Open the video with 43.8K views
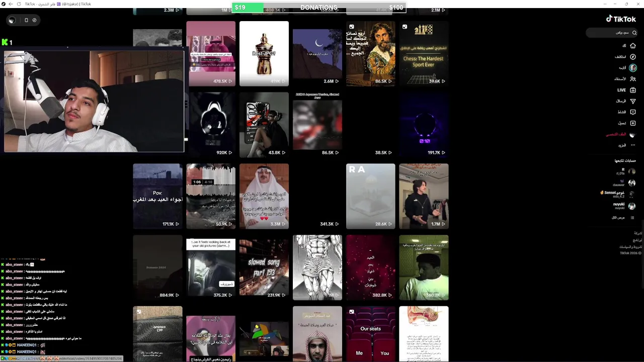The width and height of the screenshot is (644, 362). tap(264, 125)
